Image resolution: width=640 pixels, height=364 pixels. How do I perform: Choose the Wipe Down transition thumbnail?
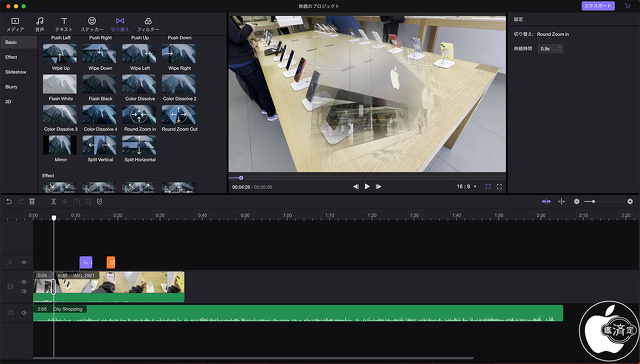point(100,53)
